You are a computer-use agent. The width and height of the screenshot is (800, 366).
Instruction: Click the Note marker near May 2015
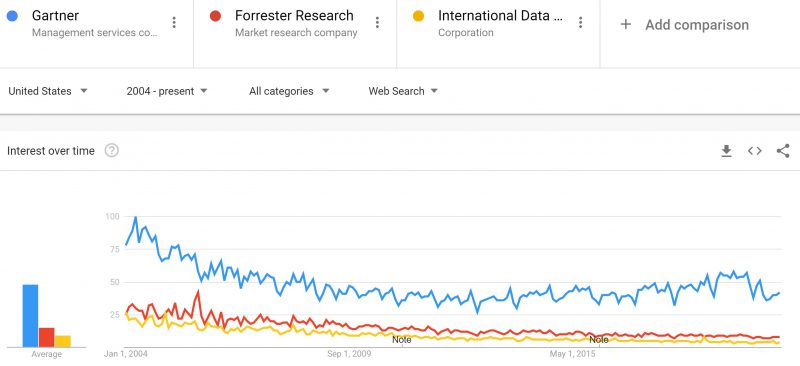click(599, 339)
